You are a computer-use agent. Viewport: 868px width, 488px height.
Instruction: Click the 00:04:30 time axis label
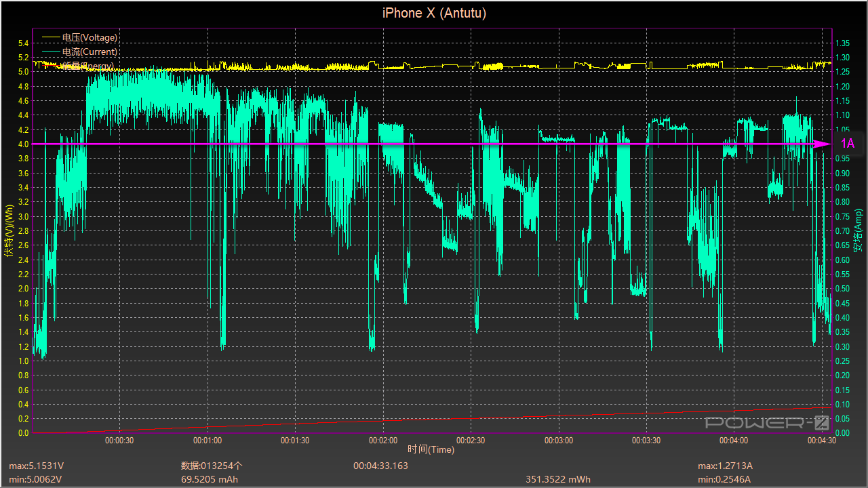point(821,441)
